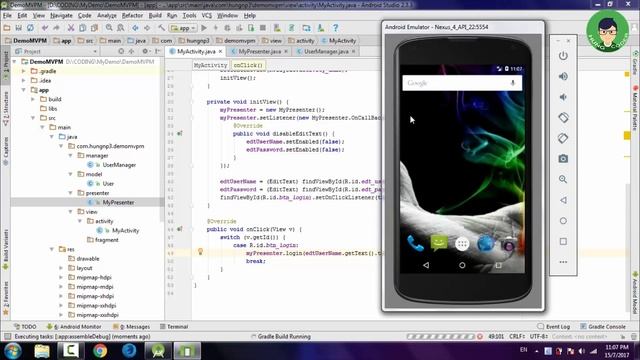This screenshot has width=640, height=360.
Task: Click the Cut scissors icon
Action: click(x=71, y=28)
